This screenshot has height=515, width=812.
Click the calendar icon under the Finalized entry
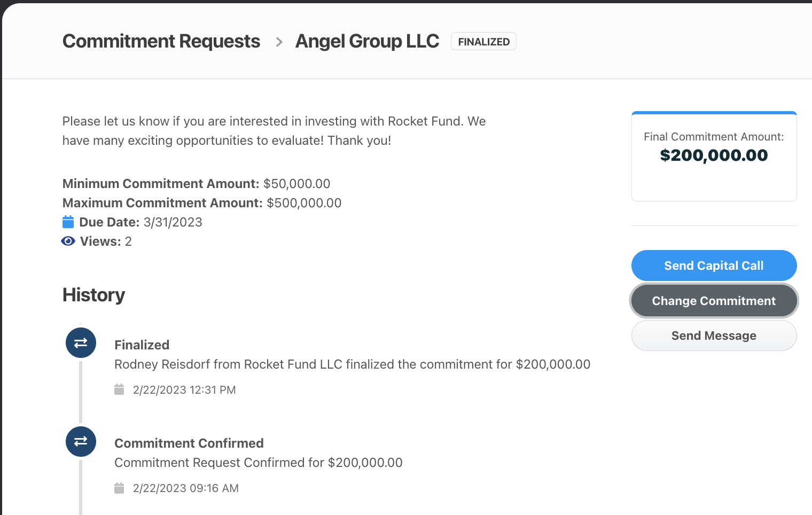pos(119,389)
